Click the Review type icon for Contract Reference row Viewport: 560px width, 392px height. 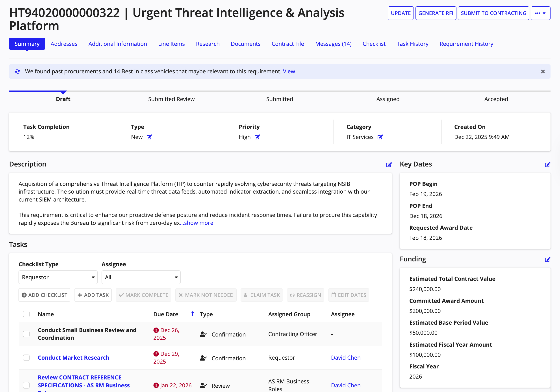pyautogui.click(x=203, y=386)
